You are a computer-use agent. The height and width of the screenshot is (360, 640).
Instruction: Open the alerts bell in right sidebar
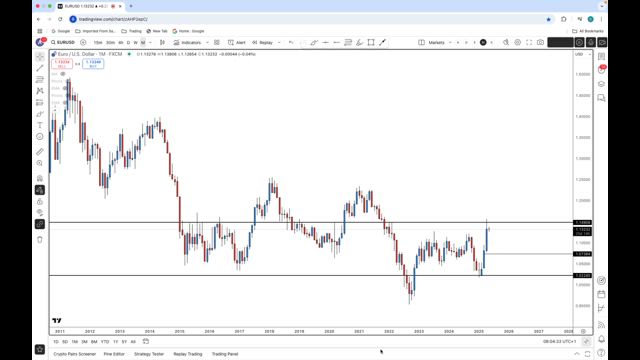(602, 339)
